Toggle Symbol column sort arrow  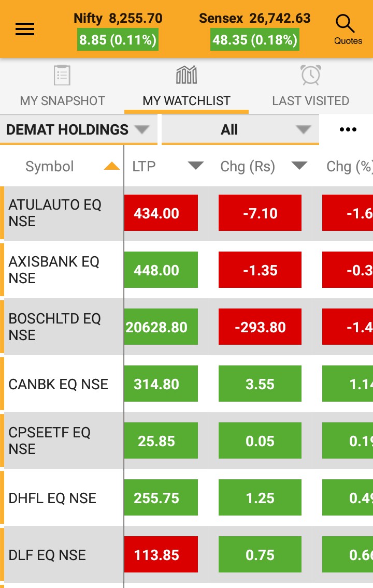111,166
